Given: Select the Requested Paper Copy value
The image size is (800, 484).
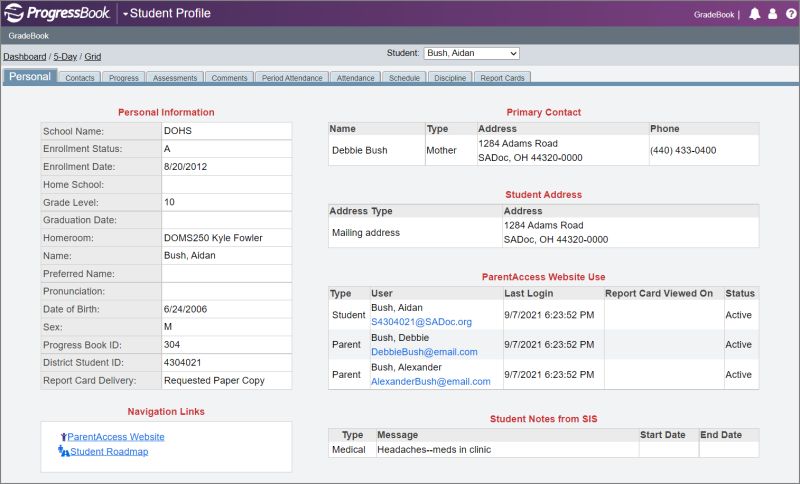Looking at the screenshot, I should click(x=214, y=380).
